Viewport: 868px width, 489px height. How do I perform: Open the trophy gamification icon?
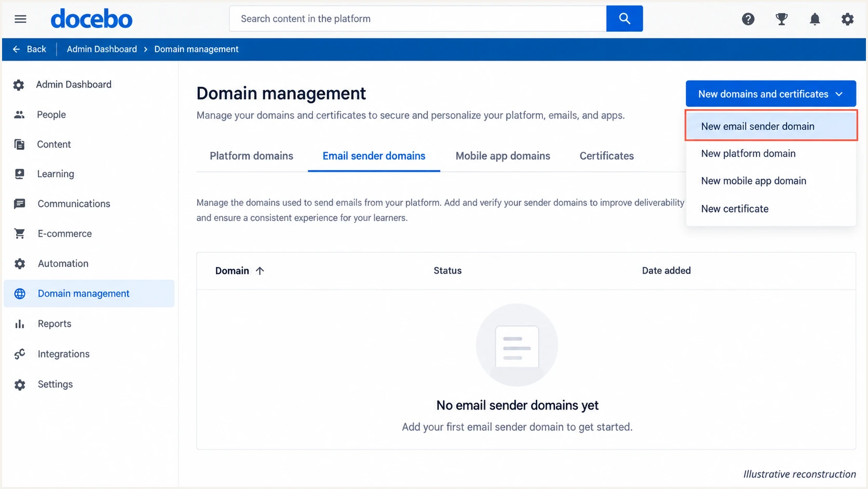[x=781, y=19]
